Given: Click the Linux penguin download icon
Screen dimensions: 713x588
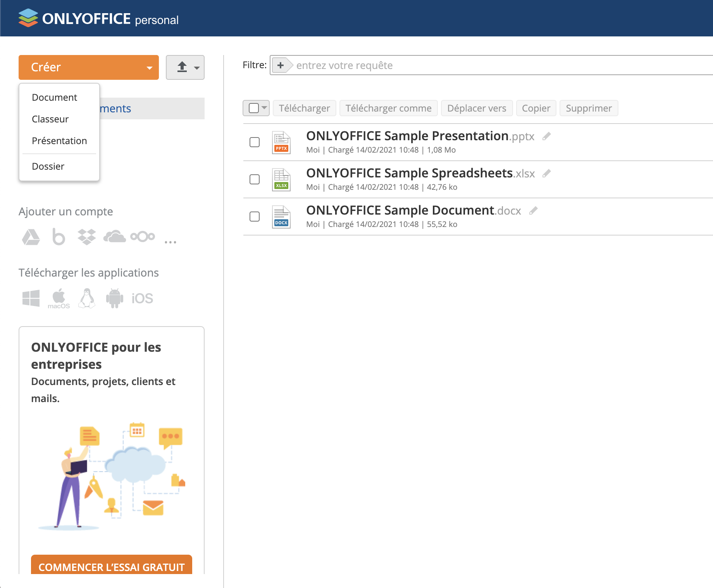Looking at the screenshot, I should click(x=87, y=298).
